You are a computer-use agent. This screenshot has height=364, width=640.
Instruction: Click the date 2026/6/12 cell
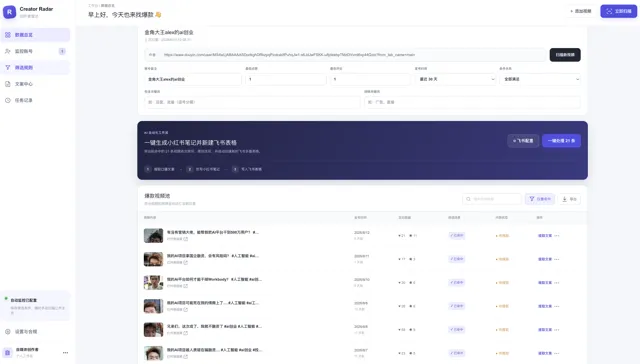pyautogui.click(x=362, y=233)
